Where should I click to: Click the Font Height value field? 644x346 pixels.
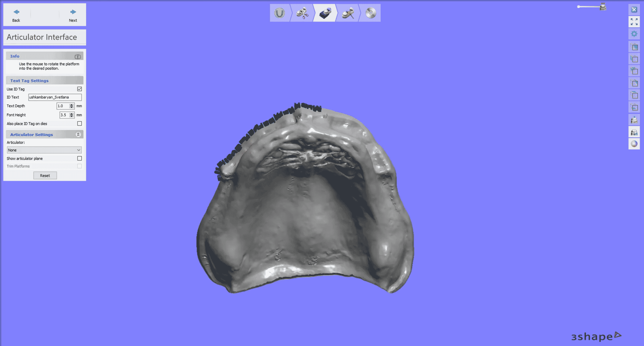pyautogui.click(x=64, y=115)
